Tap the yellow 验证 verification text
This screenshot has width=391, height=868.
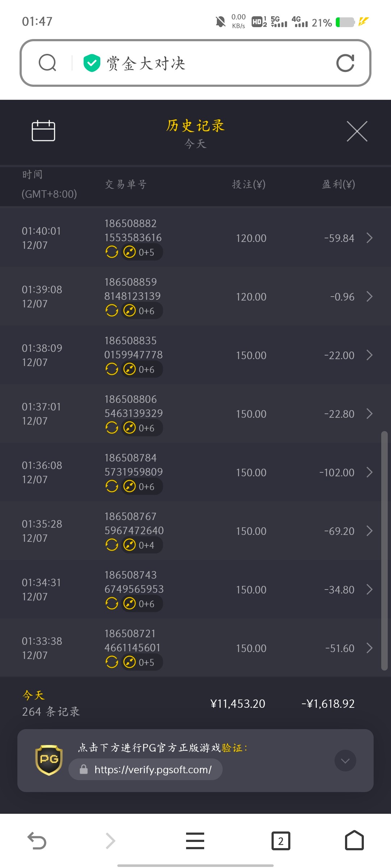pos(232,748)
